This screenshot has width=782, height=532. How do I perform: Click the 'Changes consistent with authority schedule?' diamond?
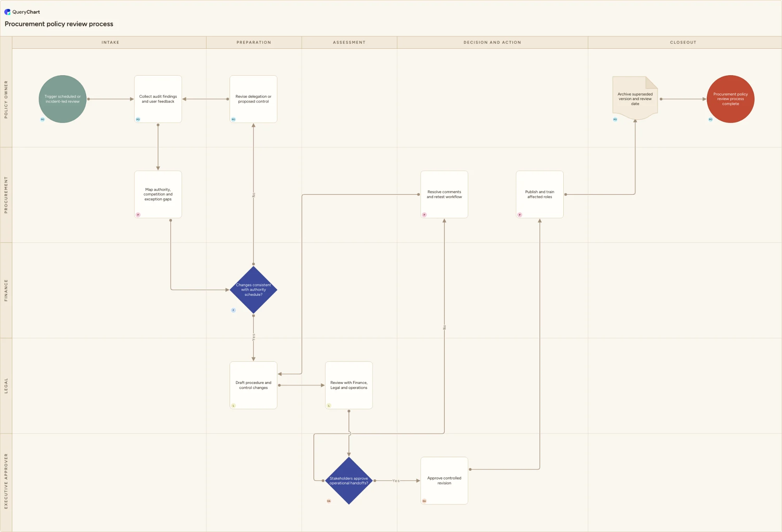(253, 290)
